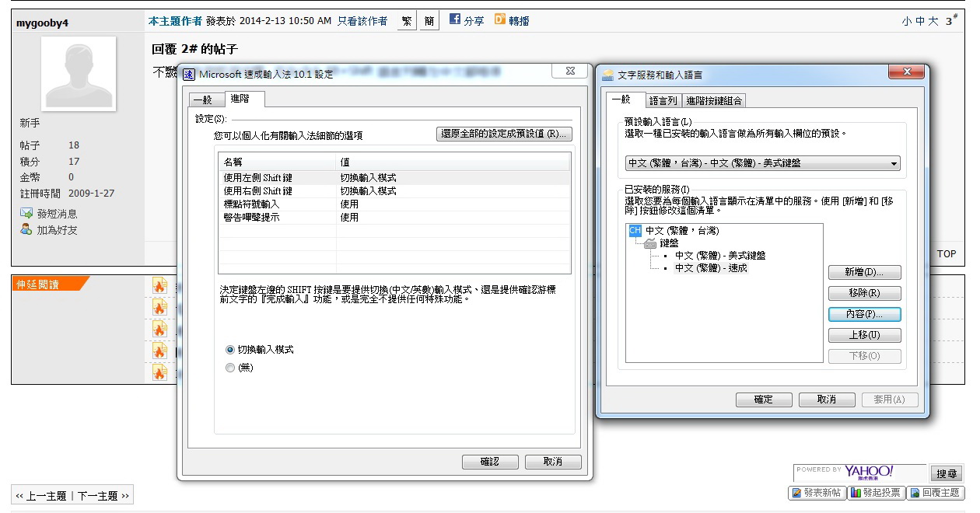
Task: Select the 標點符號輸入 row
Action: coord(394,204)
